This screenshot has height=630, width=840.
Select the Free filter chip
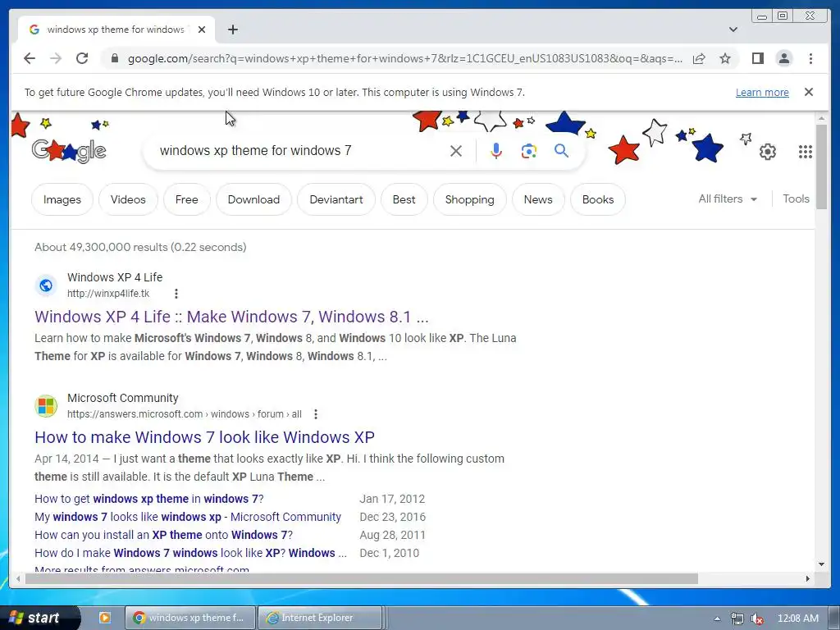186,199
